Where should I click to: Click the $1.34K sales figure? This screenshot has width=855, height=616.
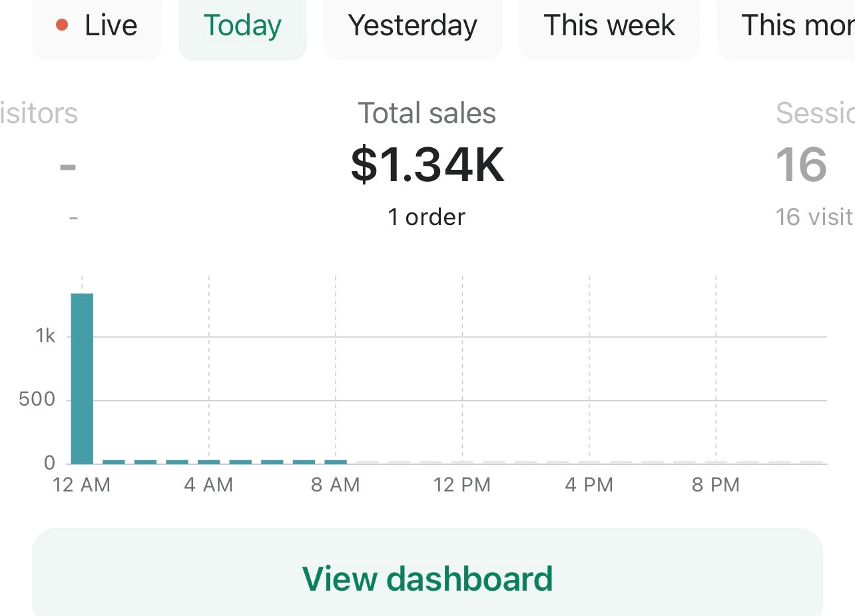click(427, 165)
